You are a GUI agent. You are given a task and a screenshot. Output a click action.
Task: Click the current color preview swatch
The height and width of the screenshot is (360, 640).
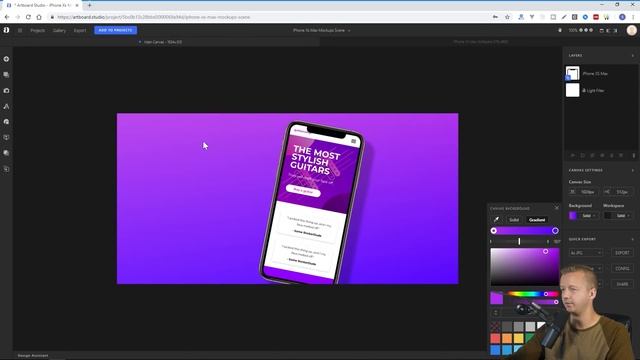[496, 298]
